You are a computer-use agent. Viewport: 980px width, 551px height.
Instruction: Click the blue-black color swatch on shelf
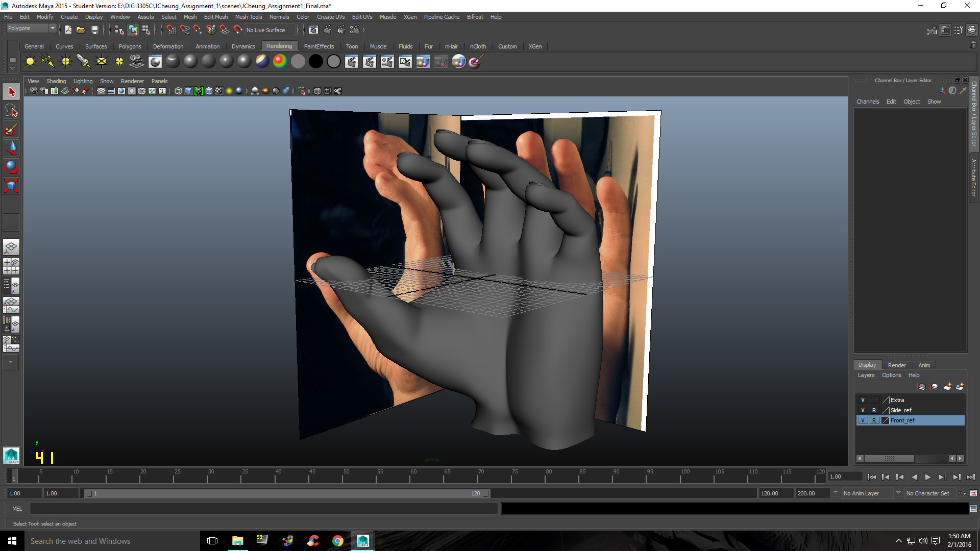click(x=262, y=61)
